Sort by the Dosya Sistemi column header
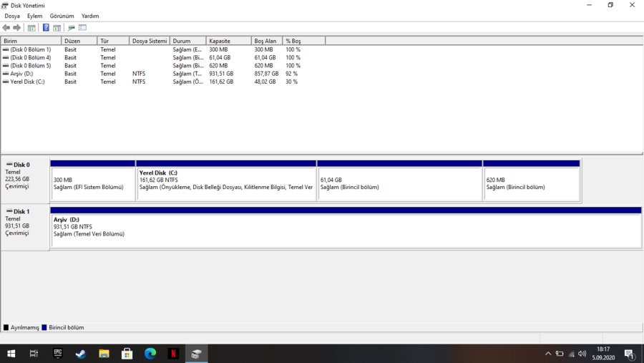The width and height of the screenshot is (644, 363). [150, 41]
